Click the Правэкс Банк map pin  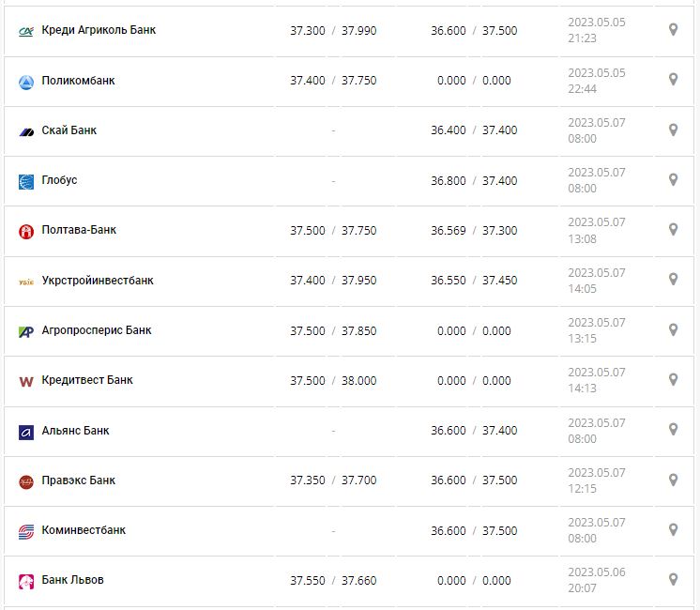pos(673,480)
